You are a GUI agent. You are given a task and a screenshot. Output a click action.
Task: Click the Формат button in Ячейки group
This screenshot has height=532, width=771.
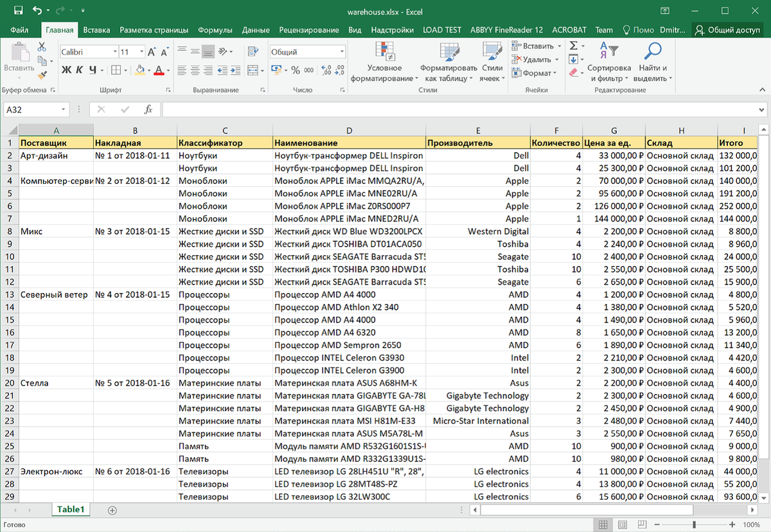tap(533, 73)
